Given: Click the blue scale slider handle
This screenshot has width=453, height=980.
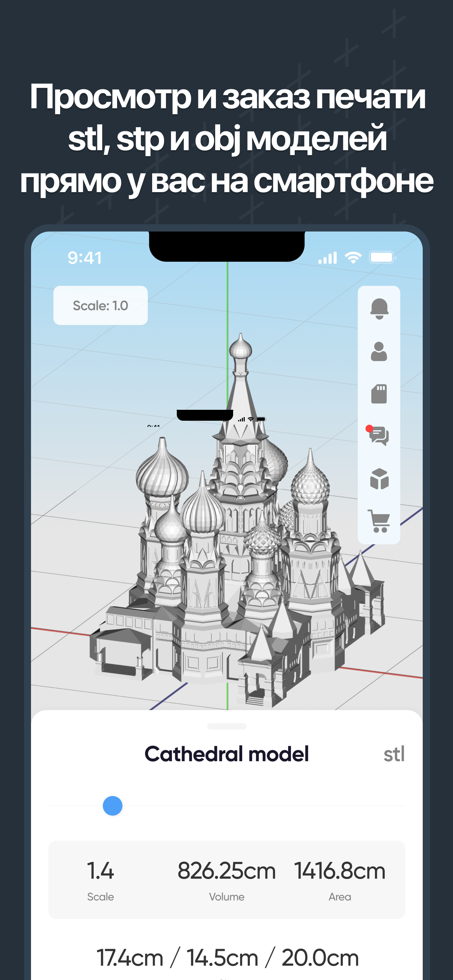Looking at the screenshot, I should click(113, 806).
